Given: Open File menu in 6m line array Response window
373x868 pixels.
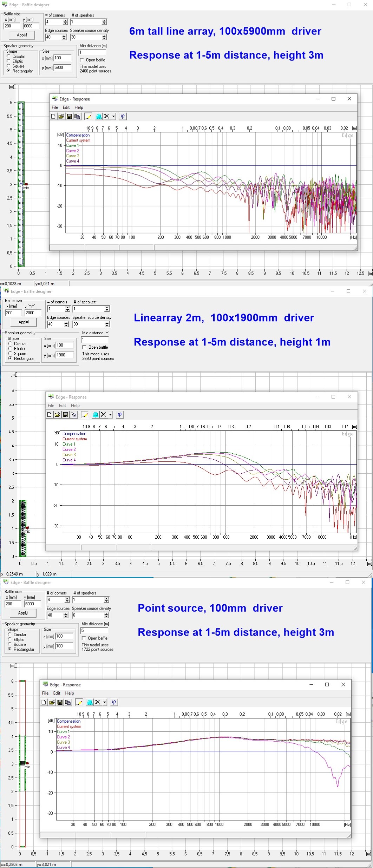Looking at the screenshot, I should click(x=55, y=107).
